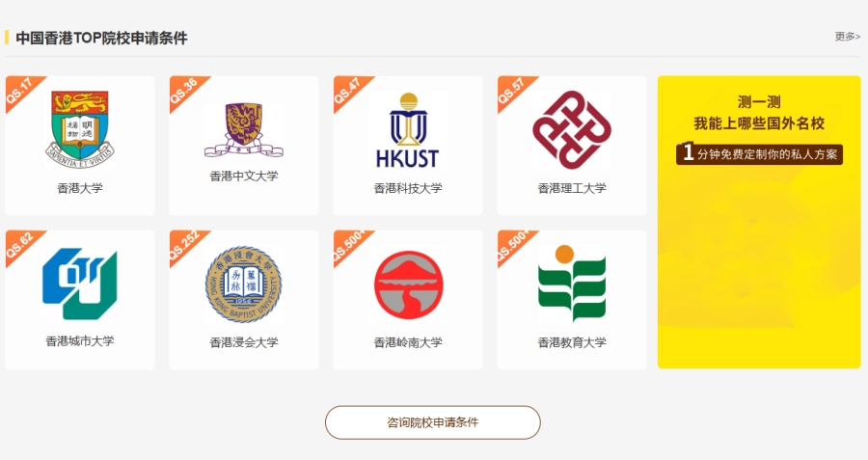The height and width of the screenshot is (460, 868).
Task: Click the 中国香港TOP院校申请条件 heading
Action: pyautogui.click(x=101, y=38)
